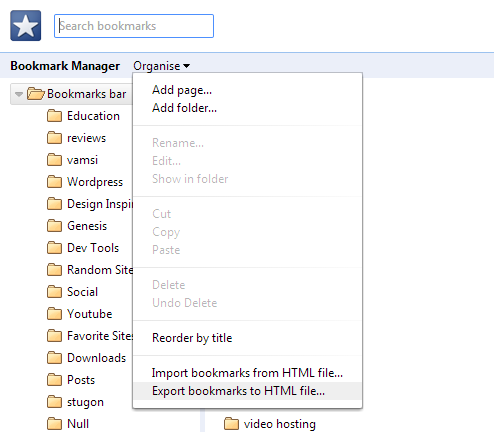494x432 pixels.
Task: Open the Youtube folder label
Action: tap(90, 314)
